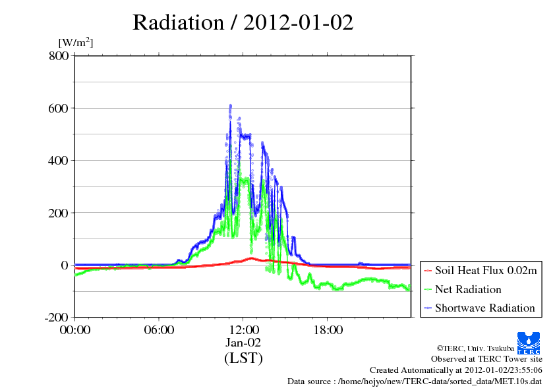Click the -200 y-axis tick label

(x=57, y=318)
